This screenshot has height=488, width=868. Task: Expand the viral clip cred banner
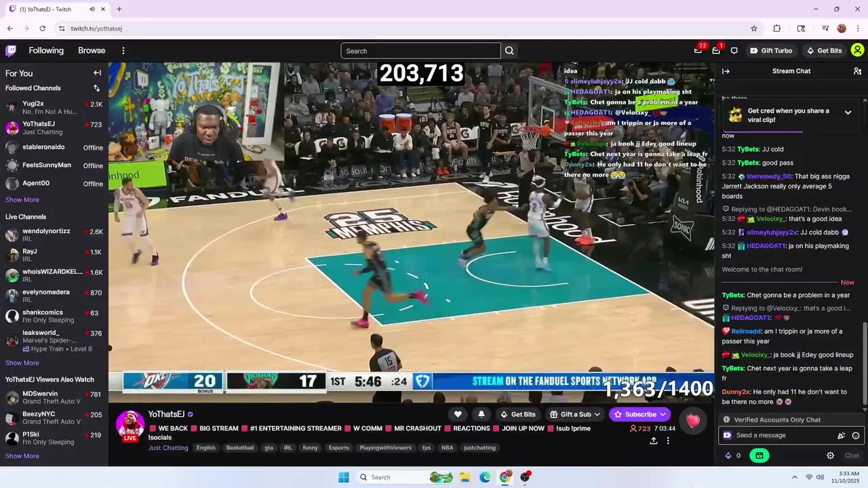pos(848,113)
